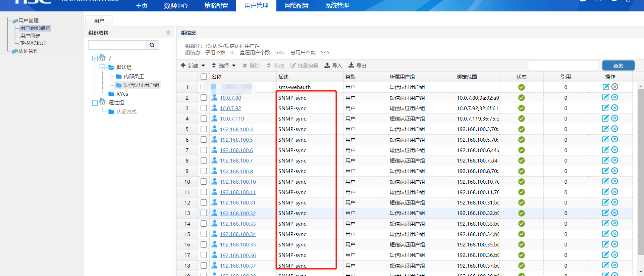The width and height of the screenshot is (644, 276).
Task: Go to IP-MAC绑定 in the sidebar
Action: pos(33,43)
